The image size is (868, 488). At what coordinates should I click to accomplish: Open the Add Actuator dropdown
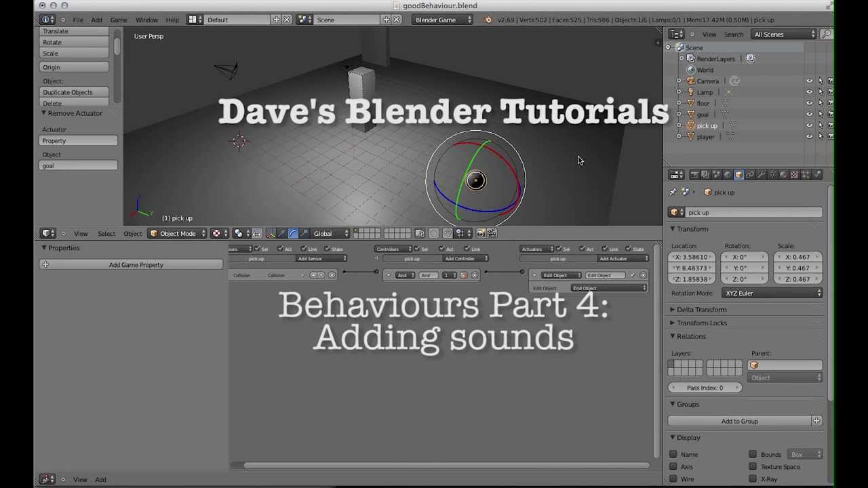tap(623, 259)
